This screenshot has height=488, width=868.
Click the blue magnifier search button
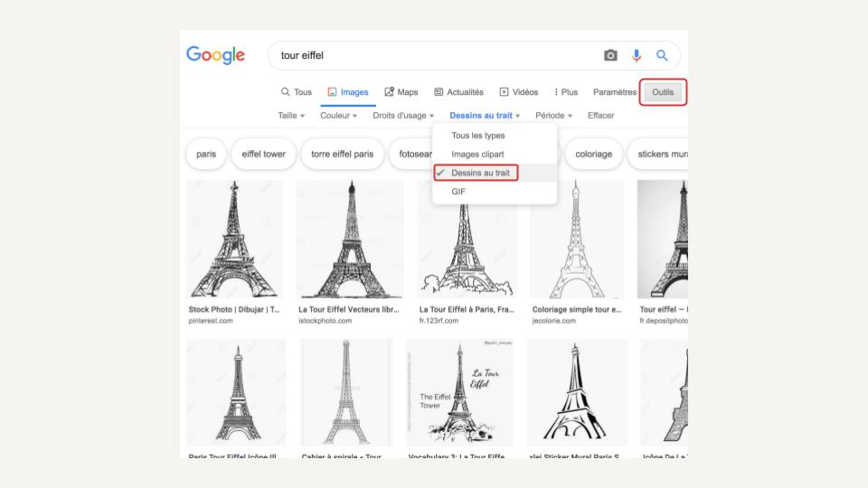[x=662, y=55]
